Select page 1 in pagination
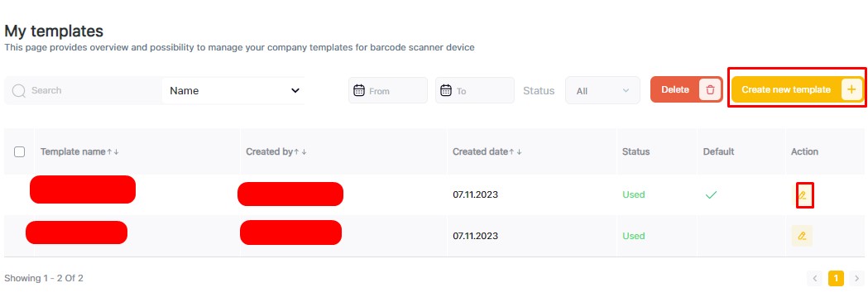The width and height of the screenshot is (868, 302). (836, 278)
